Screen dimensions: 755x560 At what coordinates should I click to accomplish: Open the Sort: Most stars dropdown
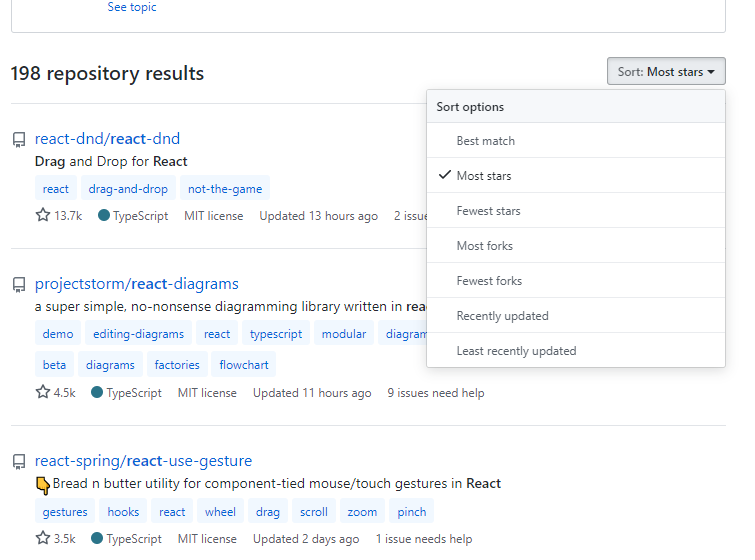tap(666, 71)
